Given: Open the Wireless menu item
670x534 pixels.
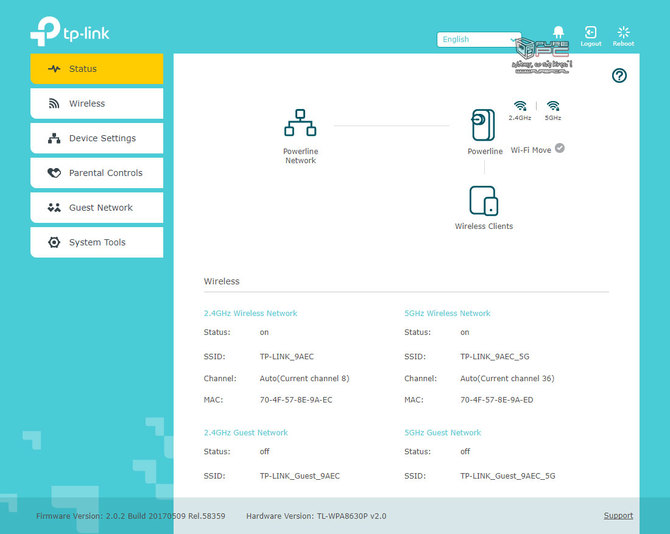Looking at the screenshot, I should (97, 103).
